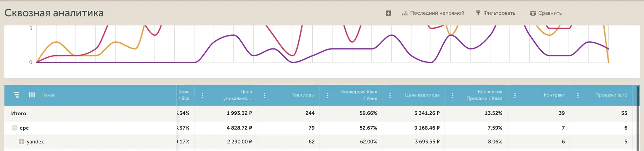Click the Продажи (шт.) column header
This screenshot has width=644, height=151.
(611, 95)
